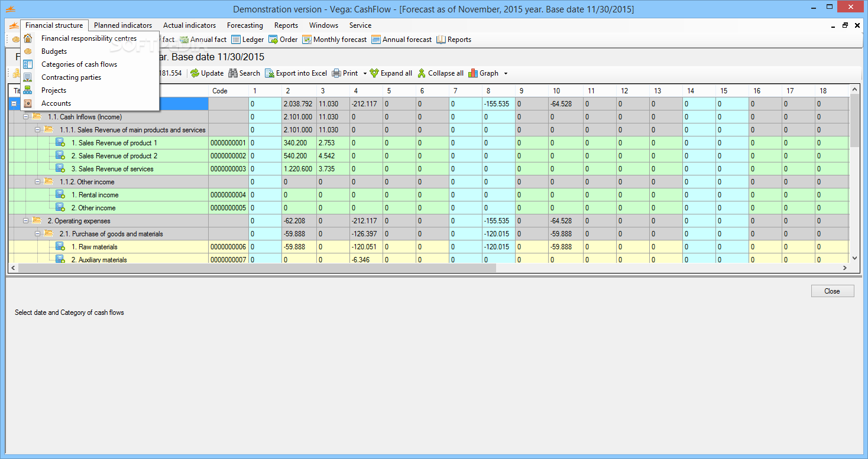Select the Auxiliary materials row
This screenshot has width=868, height=459.
click(429, 259)
